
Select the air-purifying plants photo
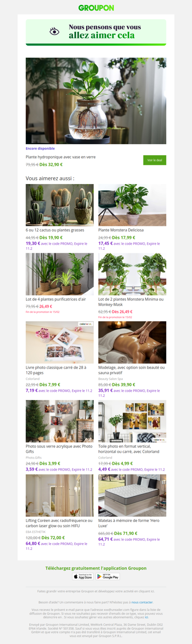(x=60, y=274)
